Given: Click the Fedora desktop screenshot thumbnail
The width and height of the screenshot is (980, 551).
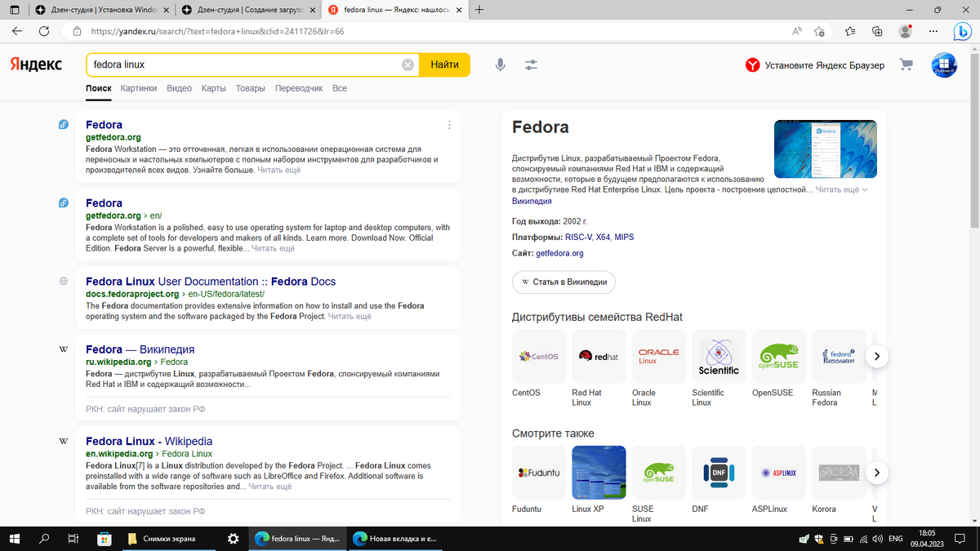Looking at the screenshot, I should coord(825,149).
